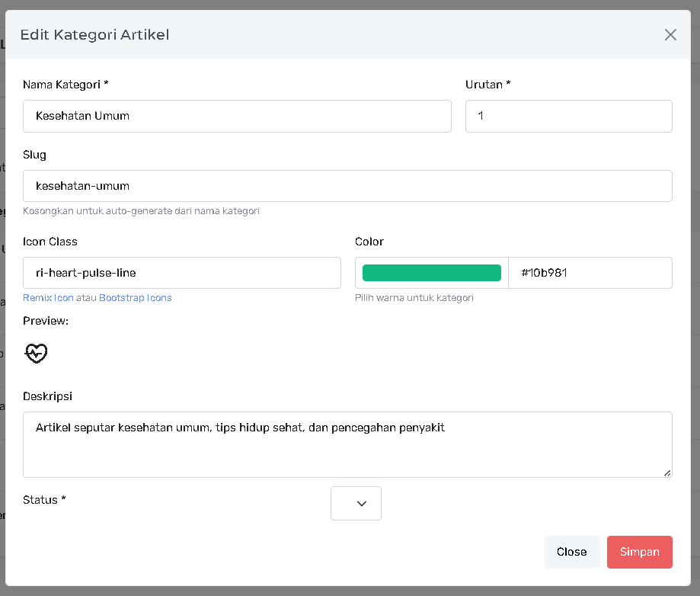The height and width of the screenshot is (596, 700).
Task: Open the Remix Icon link
Action: tap(48, 298)
